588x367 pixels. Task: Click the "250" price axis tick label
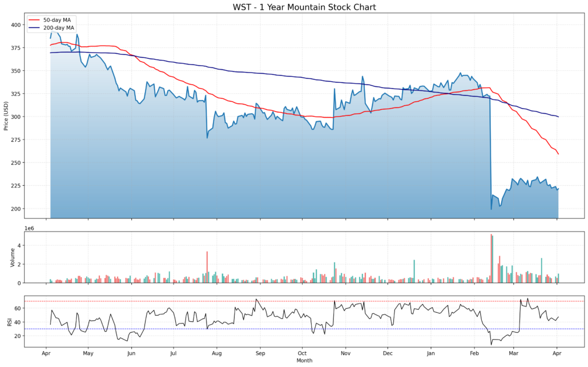(x=16, y=163)
